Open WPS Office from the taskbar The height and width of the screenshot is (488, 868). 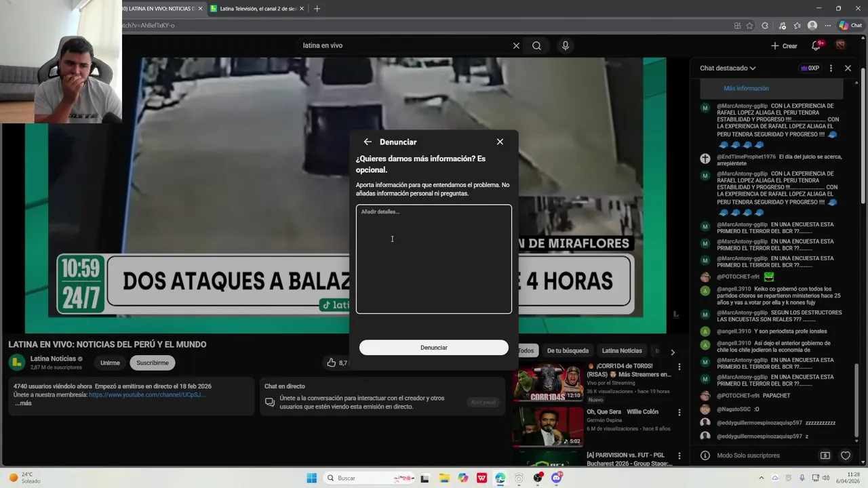[x=481, y=478]
